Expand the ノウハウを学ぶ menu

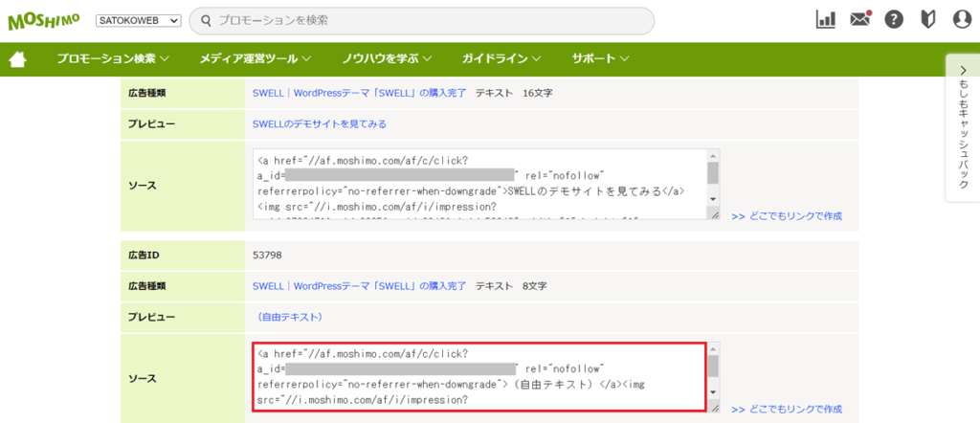(x=387, y=59)
